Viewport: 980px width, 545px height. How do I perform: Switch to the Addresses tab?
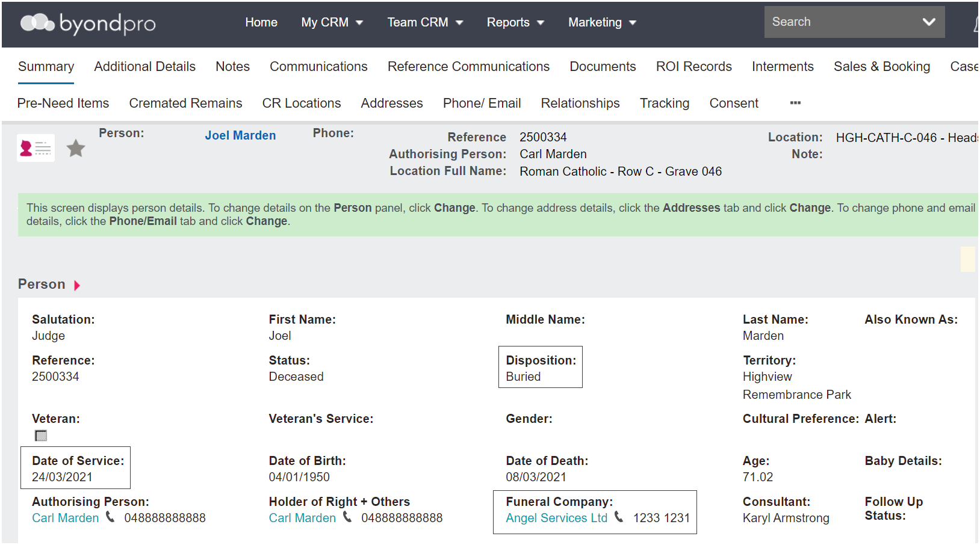(x=392, y=103)
